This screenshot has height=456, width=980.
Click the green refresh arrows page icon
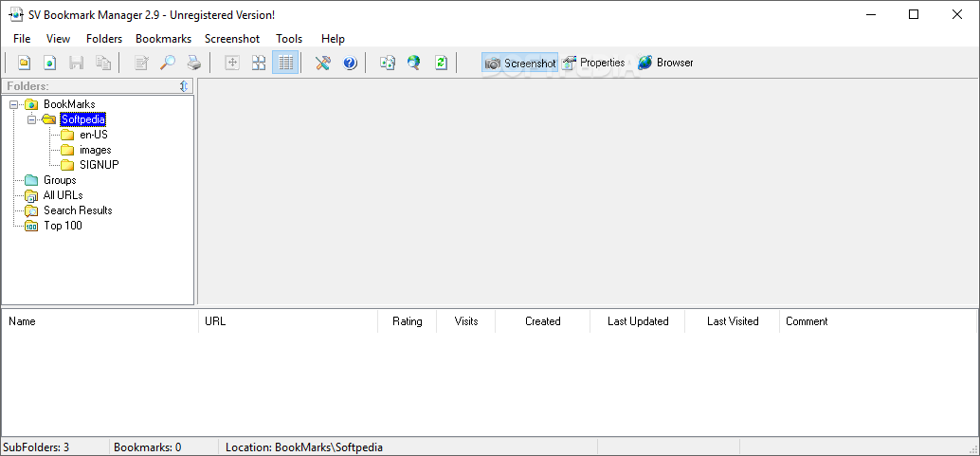point(442,63)
